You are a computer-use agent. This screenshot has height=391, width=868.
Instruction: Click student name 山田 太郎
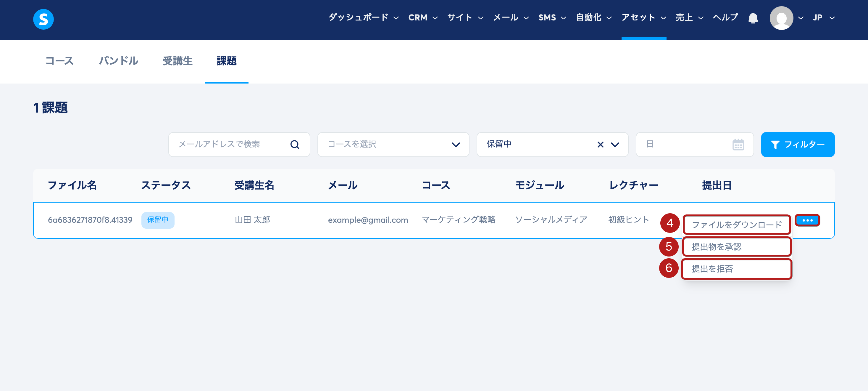coord(252,220)
